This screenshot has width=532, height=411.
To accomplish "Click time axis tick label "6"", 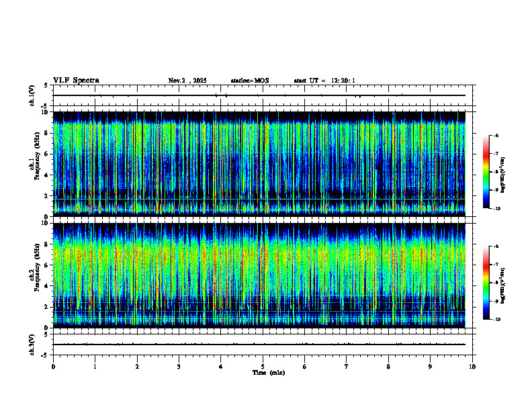I will (305, 367).
